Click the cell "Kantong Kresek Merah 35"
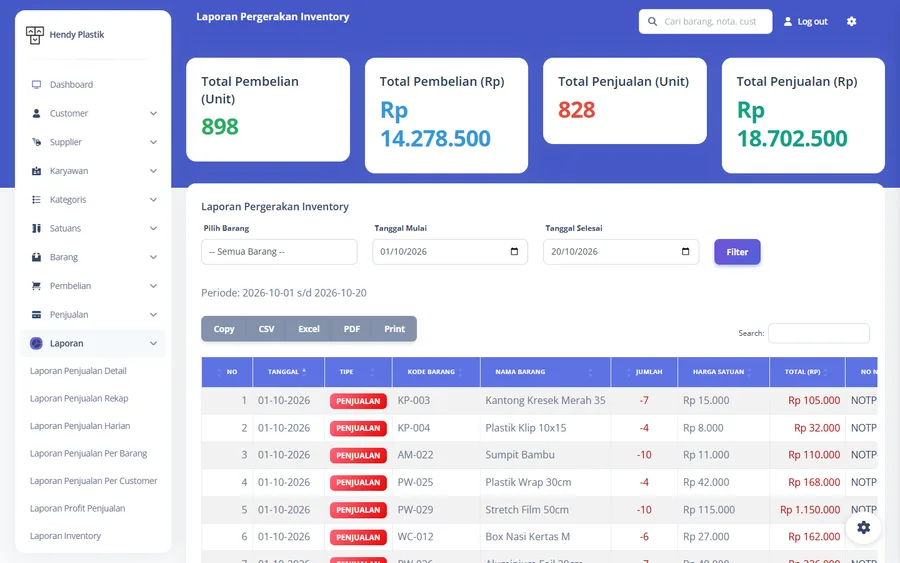This screenshot has width=900, height=563. (x=545, y=401)
